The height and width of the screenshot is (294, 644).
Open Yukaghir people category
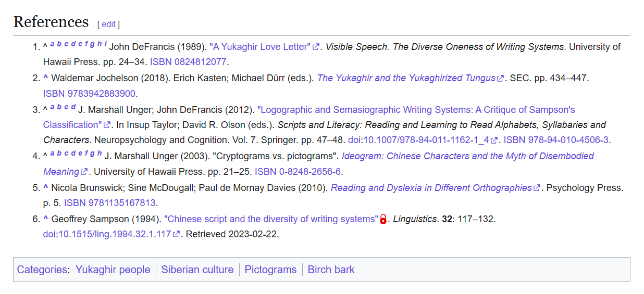[x=113, y=270]
